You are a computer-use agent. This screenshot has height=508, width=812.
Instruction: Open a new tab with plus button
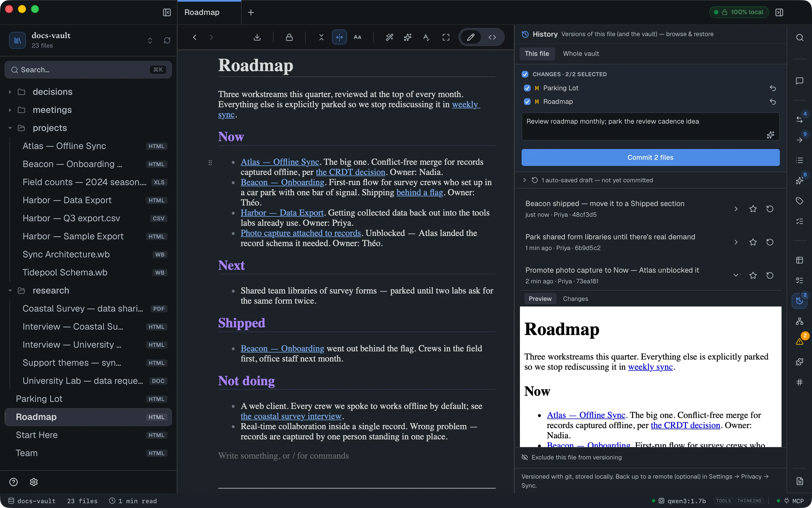pos(251,12)
